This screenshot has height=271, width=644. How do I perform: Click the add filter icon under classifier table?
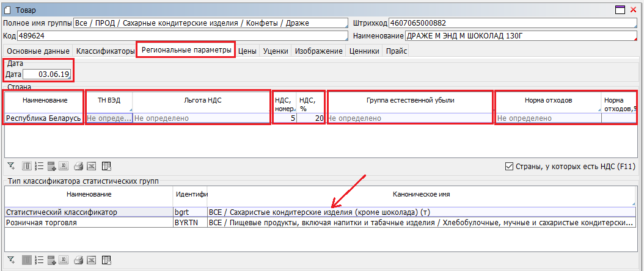[x=10, y=260]
